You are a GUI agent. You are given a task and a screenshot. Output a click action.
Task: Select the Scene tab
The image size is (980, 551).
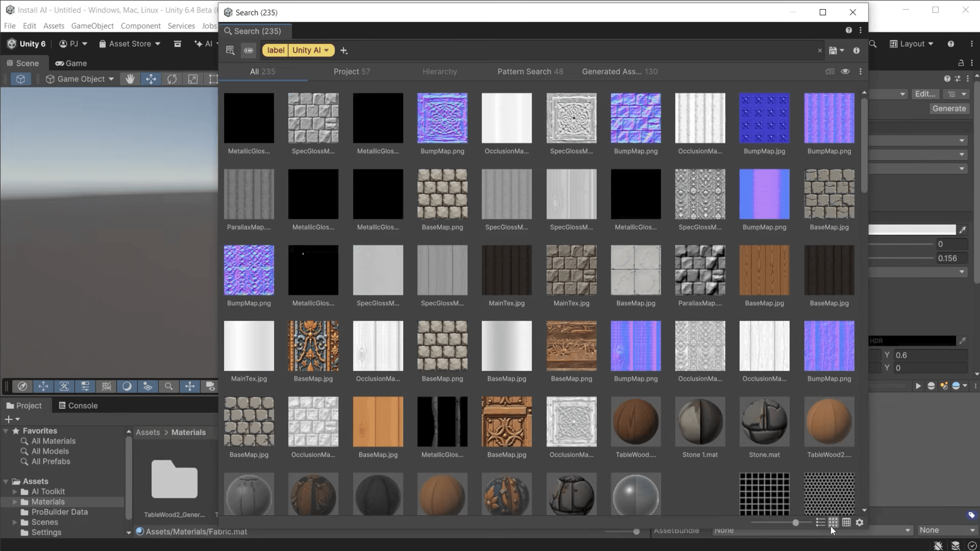pos(23,63)
